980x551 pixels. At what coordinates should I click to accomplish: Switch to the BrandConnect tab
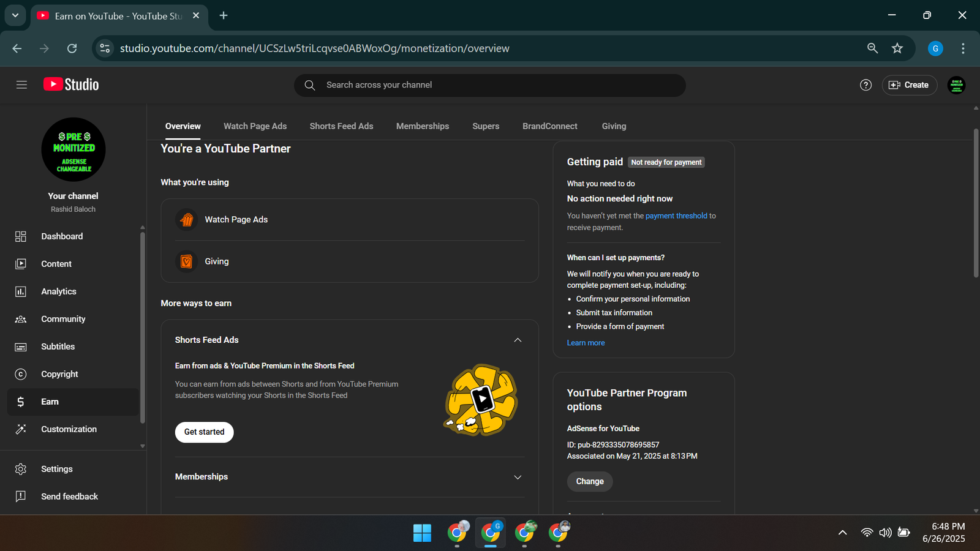click(x=550, y=126)
